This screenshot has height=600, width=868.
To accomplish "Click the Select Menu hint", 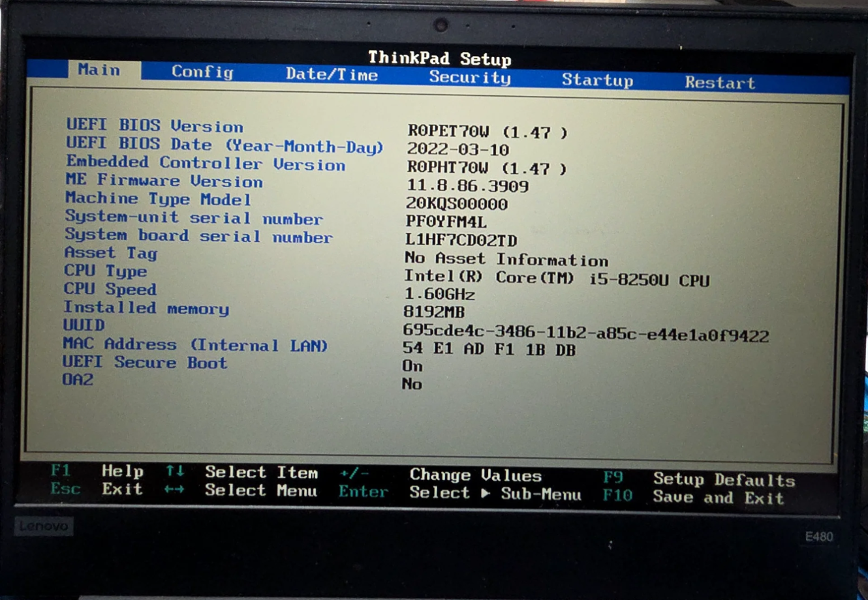I will pos(261,490).
